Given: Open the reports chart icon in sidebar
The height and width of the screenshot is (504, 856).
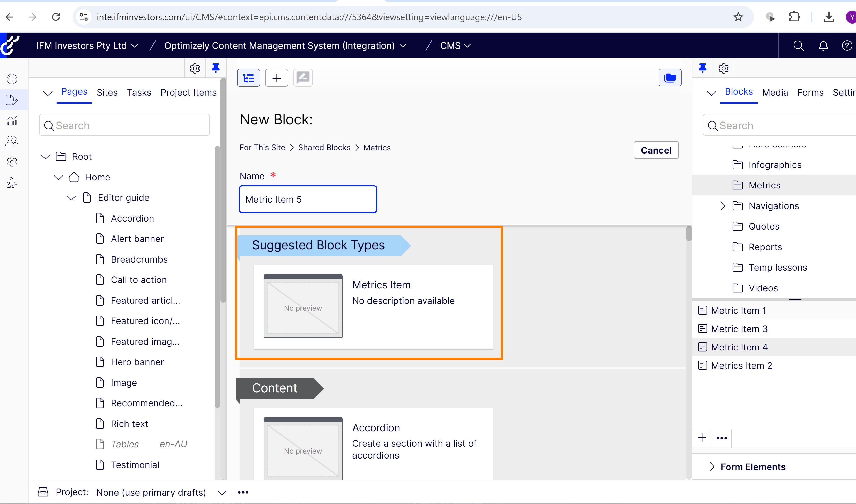Looking at the screenshot, I should 12,120.
